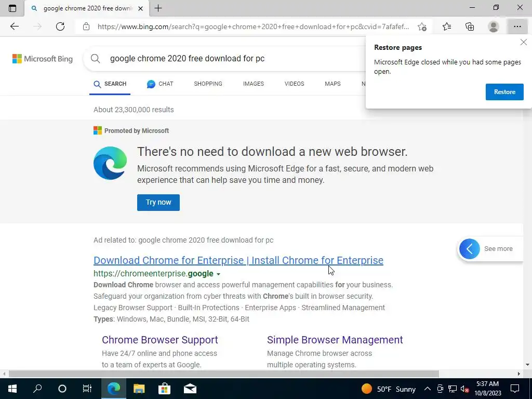Open the Windows notification center

(515, 389)
